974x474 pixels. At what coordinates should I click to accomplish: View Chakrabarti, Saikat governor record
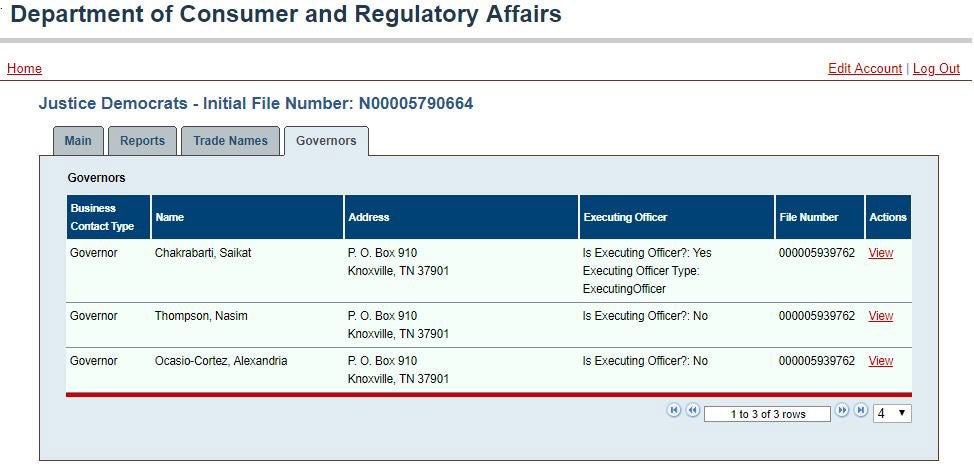(x=881, y=253)
